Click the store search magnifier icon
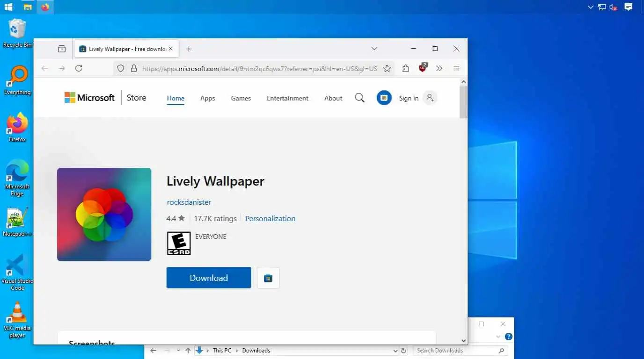Image resolution: width=644 pixels, height=359 pixels. pos(359,98)
